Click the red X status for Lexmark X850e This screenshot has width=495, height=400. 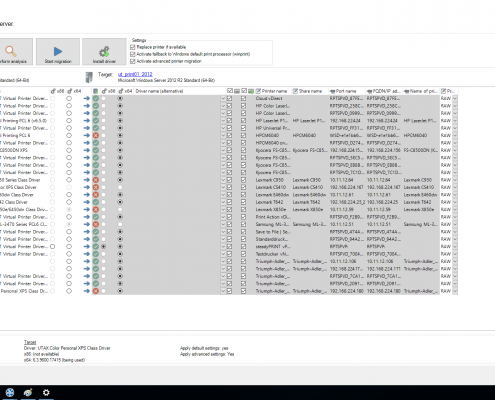pos(96,210)
